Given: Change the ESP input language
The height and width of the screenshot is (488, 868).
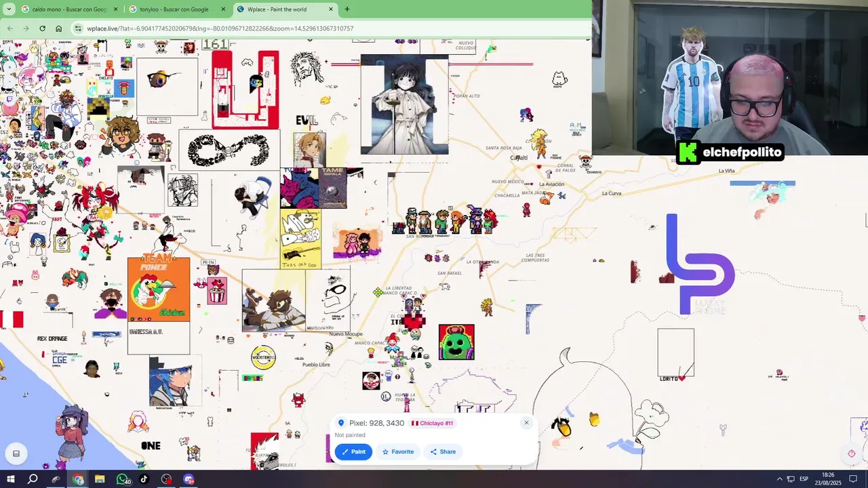Looking at the screenshot, I should pyautogui.click(x=804, y=479).
